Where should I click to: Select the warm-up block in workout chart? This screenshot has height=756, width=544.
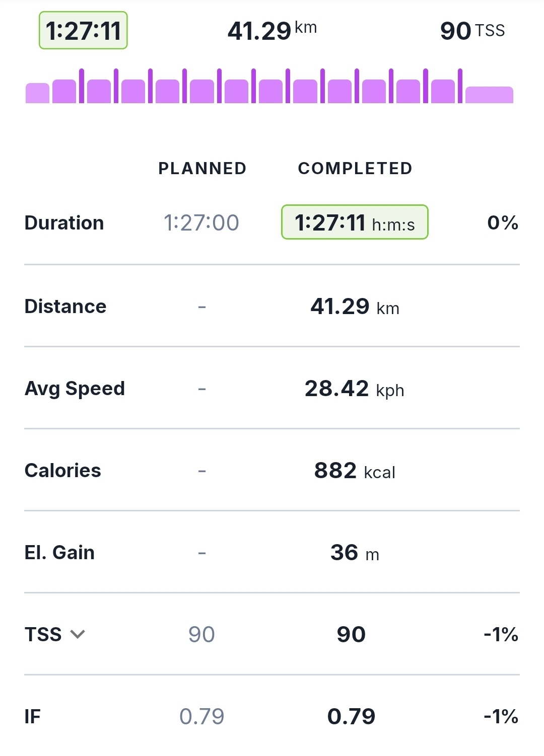click(x=37, y=94)
